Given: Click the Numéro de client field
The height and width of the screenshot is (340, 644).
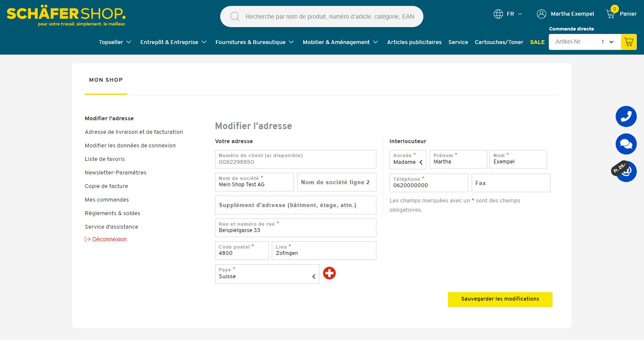Looking at the screenshot, I should 296,159.
